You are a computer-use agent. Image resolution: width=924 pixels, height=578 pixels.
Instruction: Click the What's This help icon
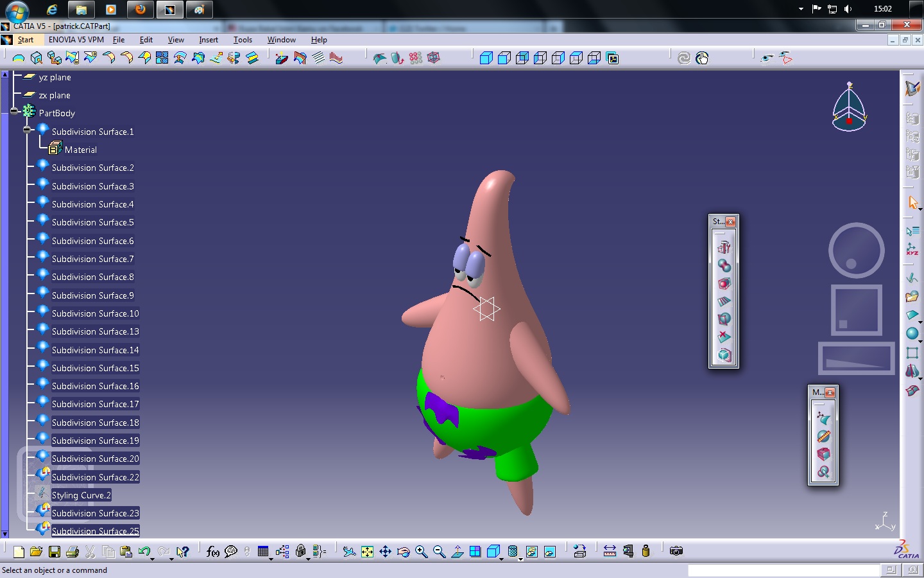(183, 552)
